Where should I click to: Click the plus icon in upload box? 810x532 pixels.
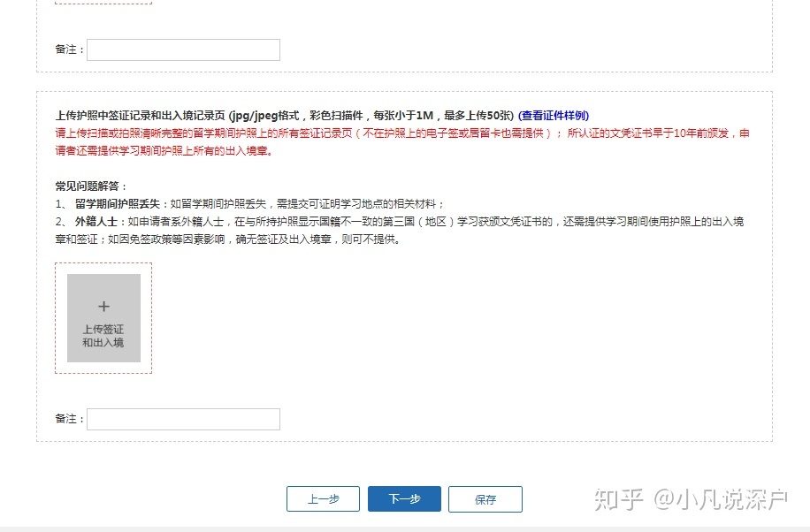[103, 307]
